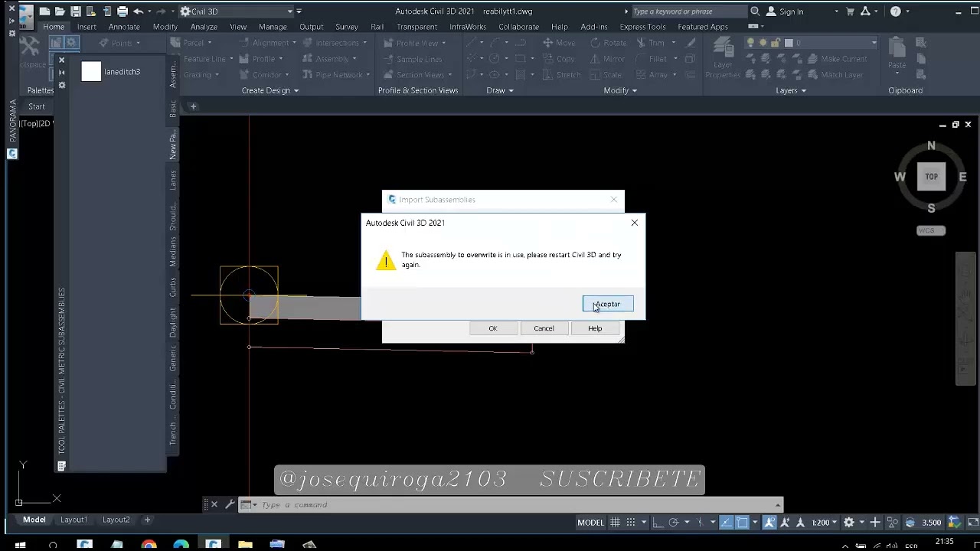Expand the Create Design panel
Screen dimensions: 980x551
click(269, 90)
